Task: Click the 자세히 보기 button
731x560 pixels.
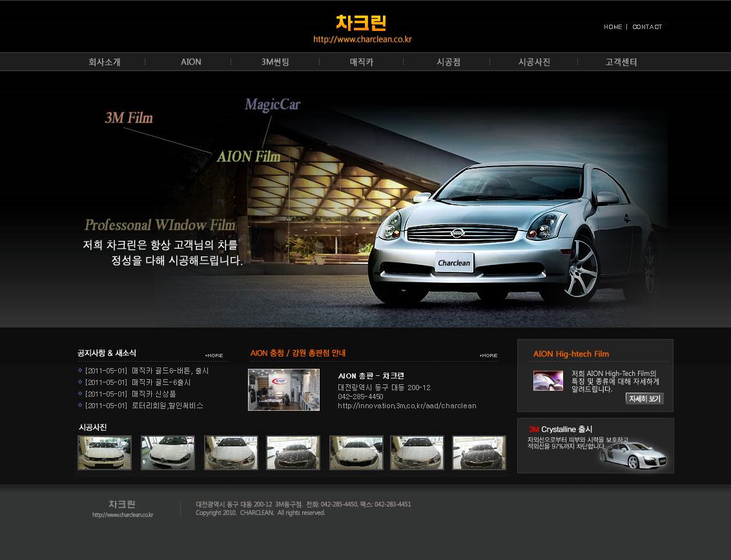Action: 644,399
